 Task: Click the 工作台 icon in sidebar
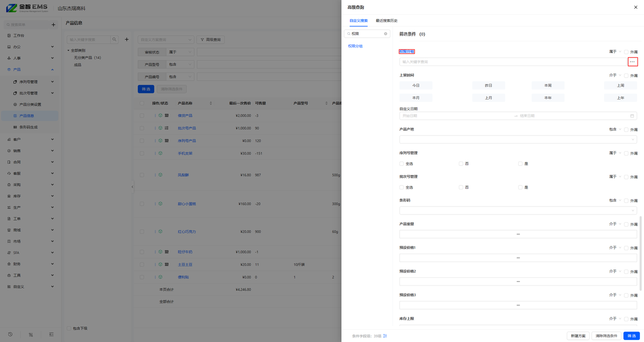pos(9,36)
